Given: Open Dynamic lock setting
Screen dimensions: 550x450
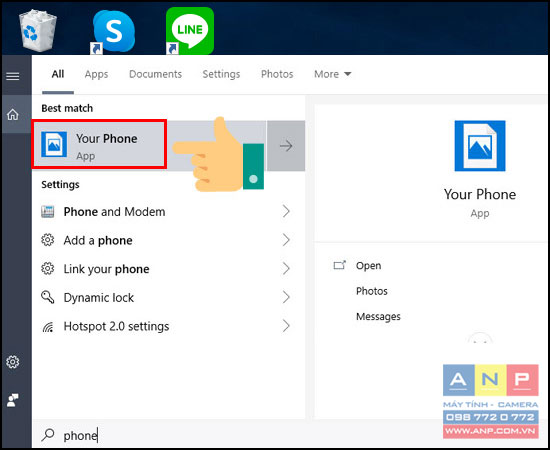Looking at the screenshot, I should coord(168,297).
